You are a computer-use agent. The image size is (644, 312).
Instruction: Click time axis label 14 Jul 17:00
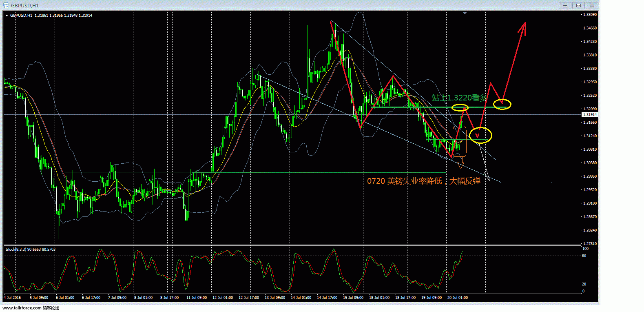[x=327, y=298]
